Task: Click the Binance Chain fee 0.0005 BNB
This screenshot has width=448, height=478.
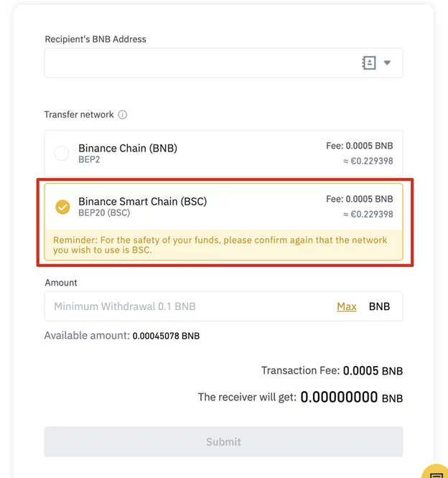Action: coord(359,146)
